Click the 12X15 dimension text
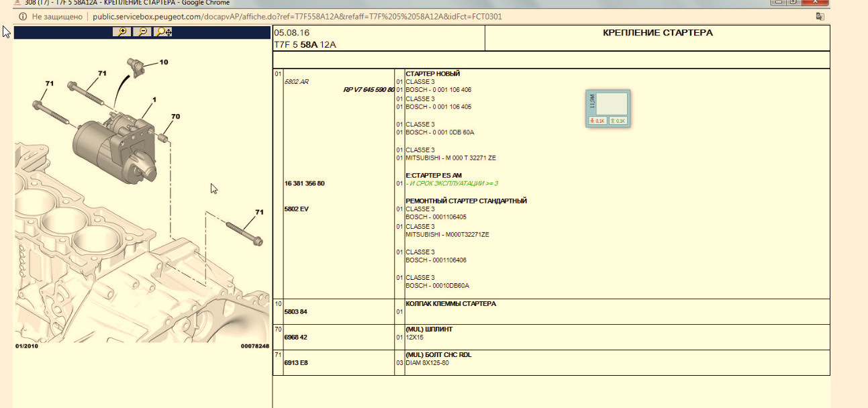 pos(414,337)
